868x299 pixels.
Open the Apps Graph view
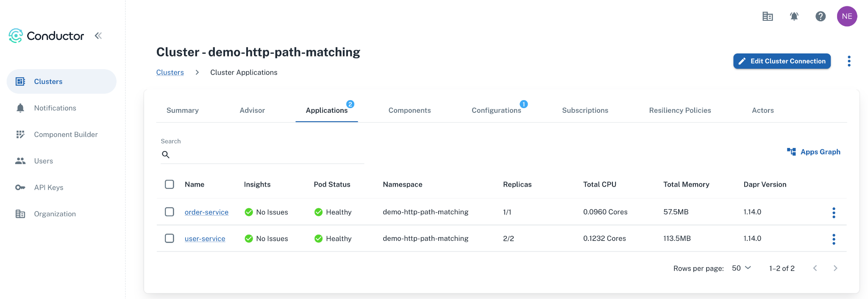point(814,152)
